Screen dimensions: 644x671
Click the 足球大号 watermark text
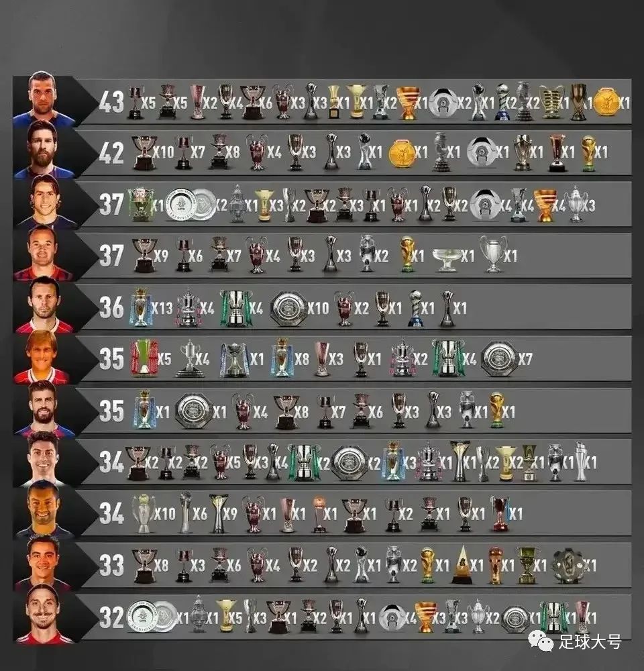pos(590,641)
